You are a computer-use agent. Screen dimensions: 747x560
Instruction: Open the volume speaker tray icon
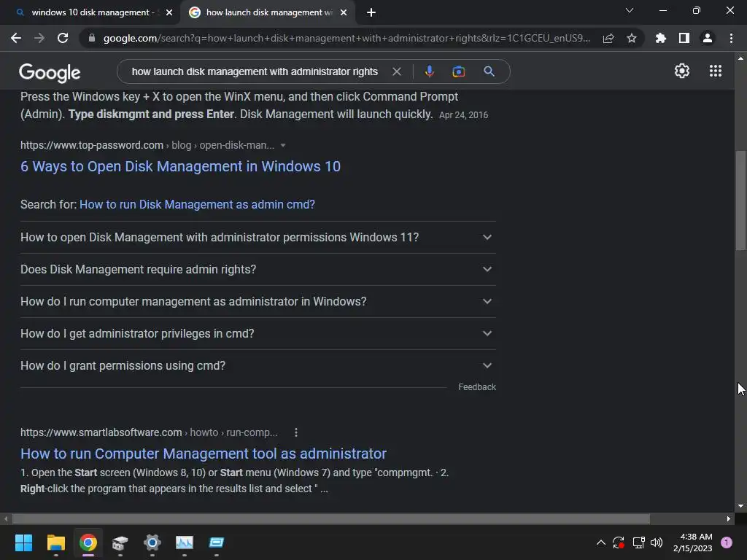pyautogui.click(x=657, y=542)
